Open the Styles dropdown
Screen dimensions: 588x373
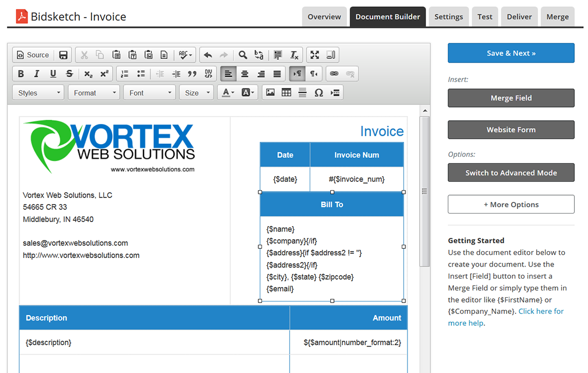click(38, 93)
